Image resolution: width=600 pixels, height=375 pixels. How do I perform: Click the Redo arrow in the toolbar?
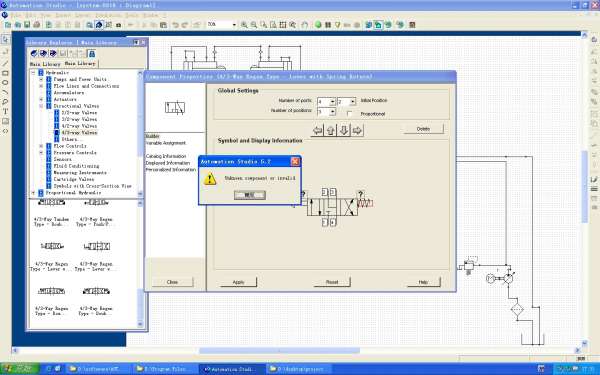(184, 24)
